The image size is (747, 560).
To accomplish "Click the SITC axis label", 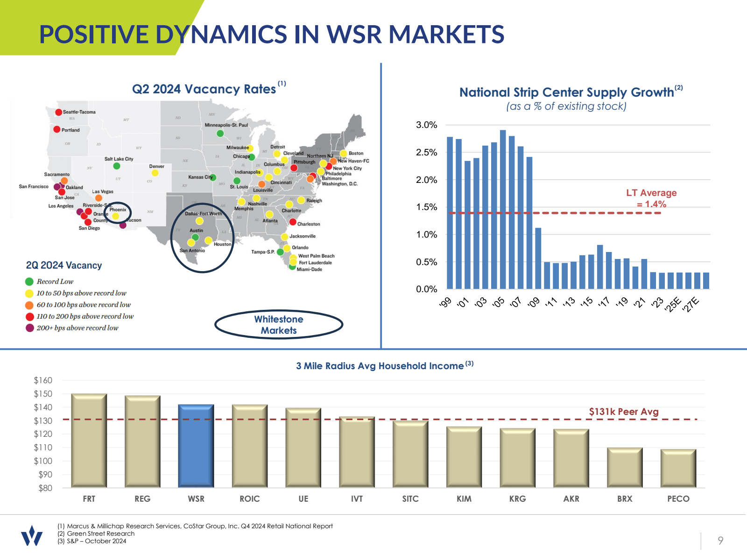I will click(x=410, y=499).
